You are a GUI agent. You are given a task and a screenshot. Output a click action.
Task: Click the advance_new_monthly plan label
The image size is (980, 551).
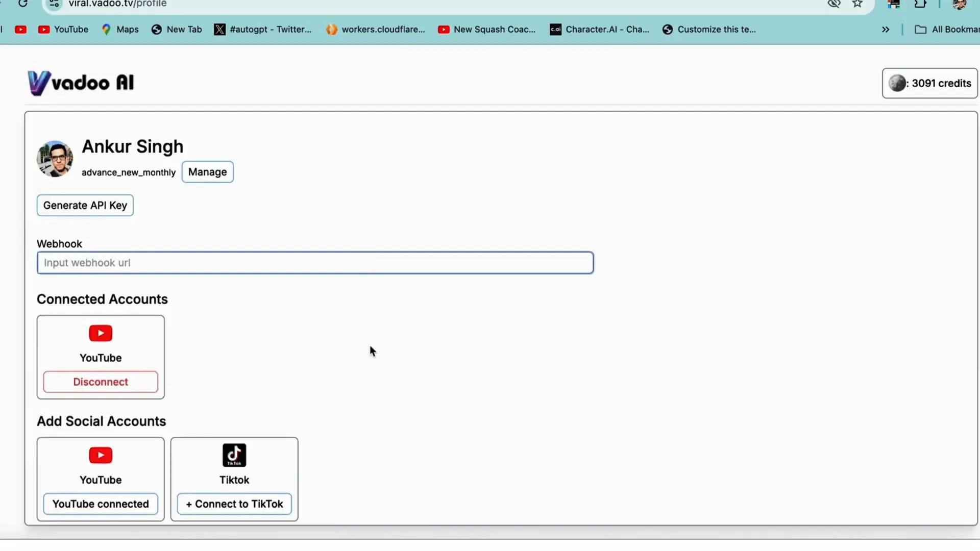click(128, 171)
